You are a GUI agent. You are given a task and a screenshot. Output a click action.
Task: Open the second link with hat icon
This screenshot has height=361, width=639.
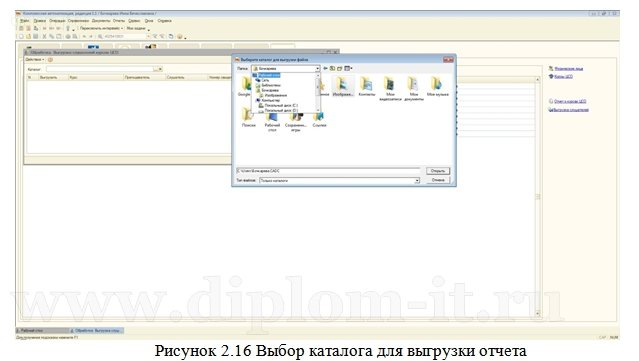563,77
